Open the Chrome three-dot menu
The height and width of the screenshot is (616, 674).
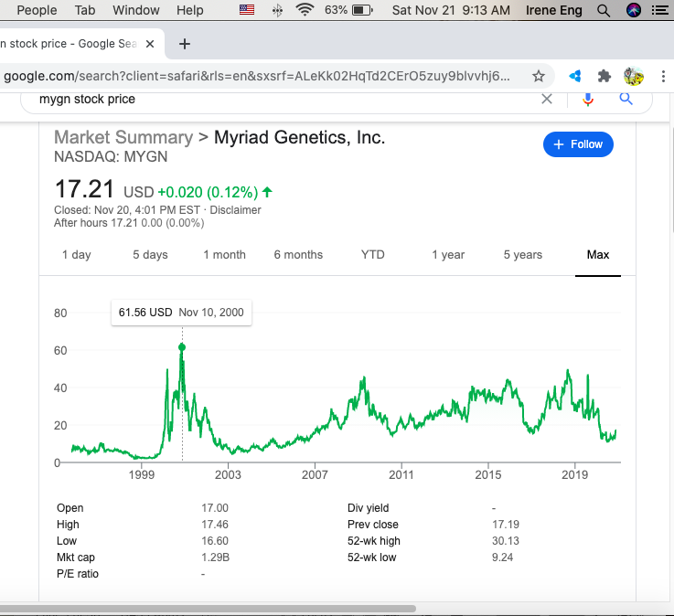pos(662,76)
